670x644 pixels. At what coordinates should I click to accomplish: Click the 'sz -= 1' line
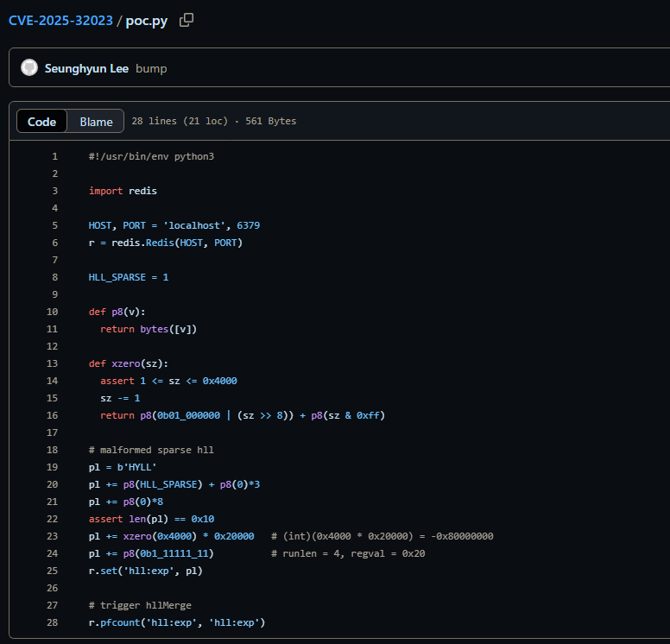(120, 398)
